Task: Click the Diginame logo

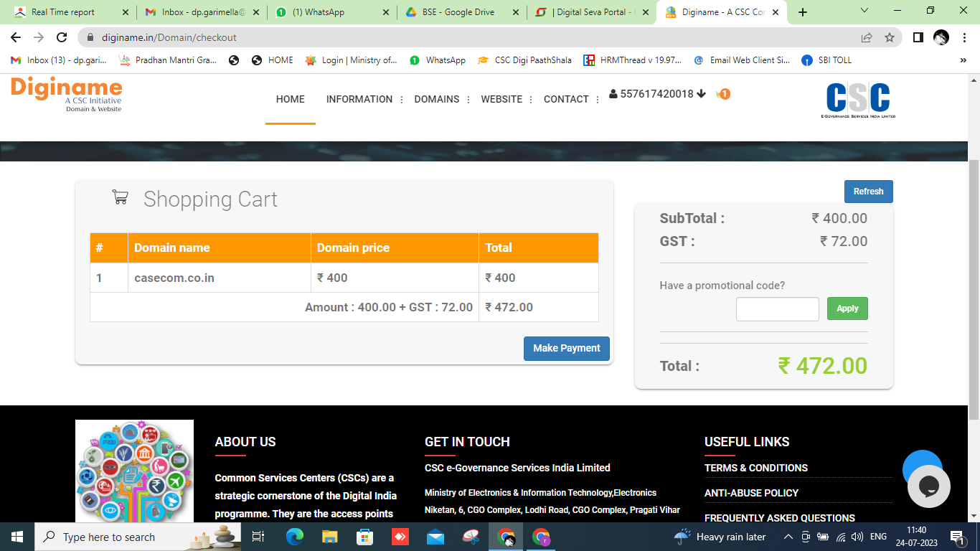Action: [67, 95]
